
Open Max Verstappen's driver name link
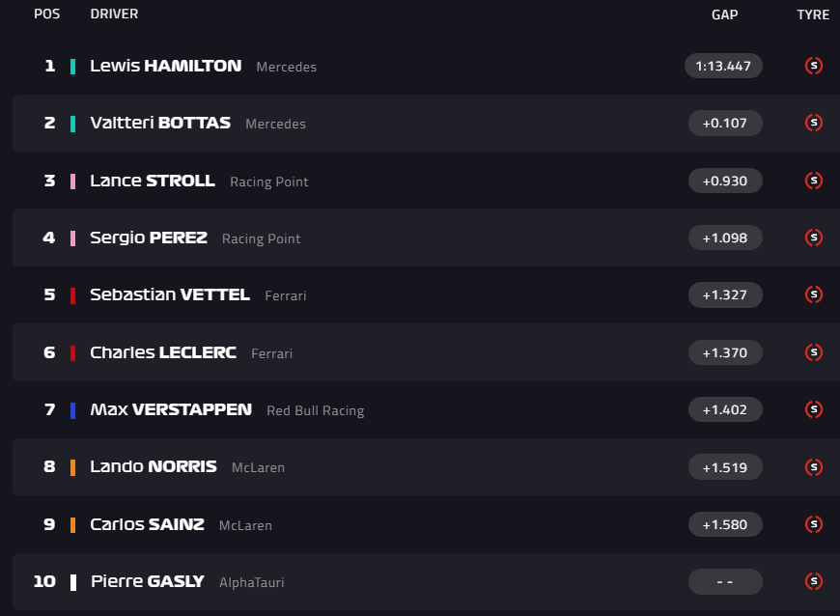170,409
